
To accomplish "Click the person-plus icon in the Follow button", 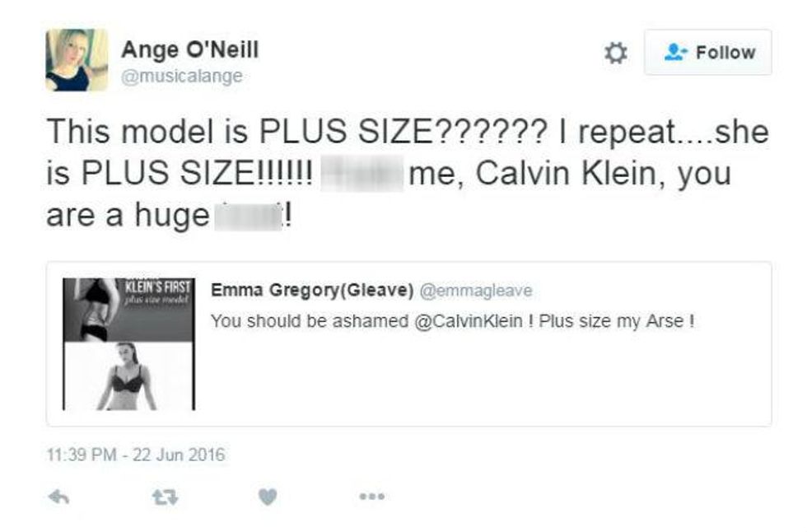I will [675, 53].
